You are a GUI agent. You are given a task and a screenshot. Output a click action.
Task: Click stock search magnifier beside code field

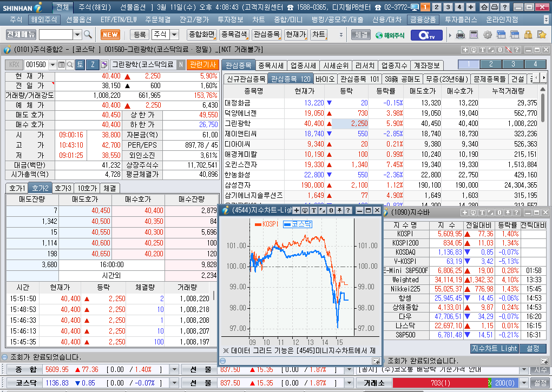pyautogui.click(x=70, y=65)
